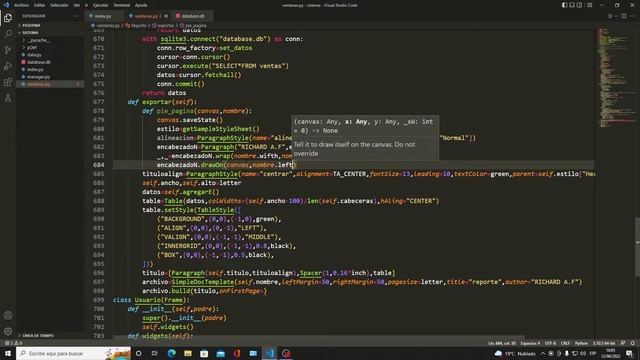Click the editor vertical scrollbar thumb

[638, 246]
